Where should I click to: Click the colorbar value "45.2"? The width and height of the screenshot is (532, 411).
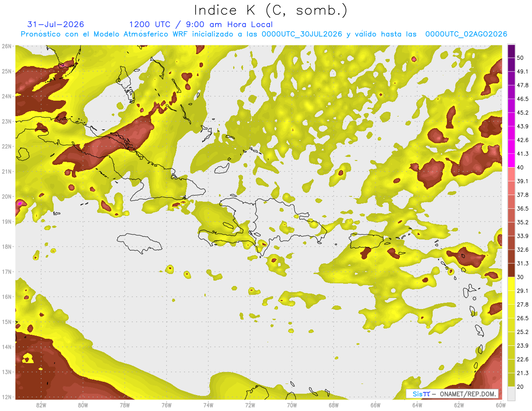(x=523, y=113)
